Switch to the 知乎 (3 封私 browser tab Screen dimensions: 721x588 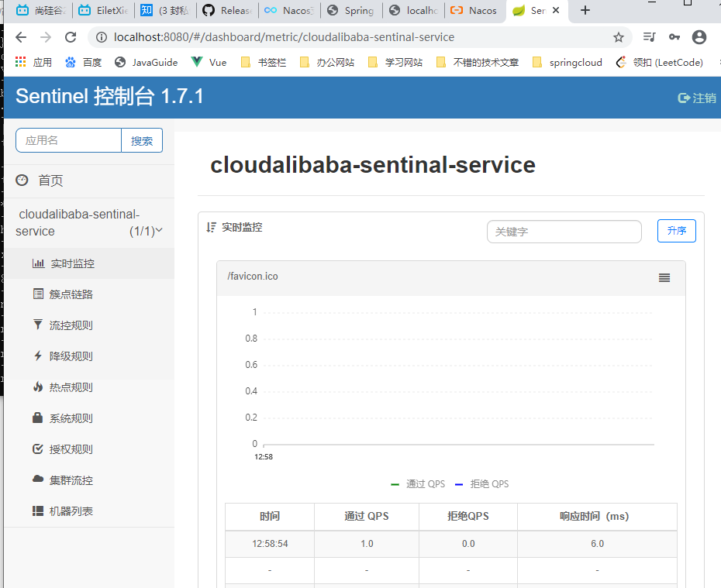point(166,10)
